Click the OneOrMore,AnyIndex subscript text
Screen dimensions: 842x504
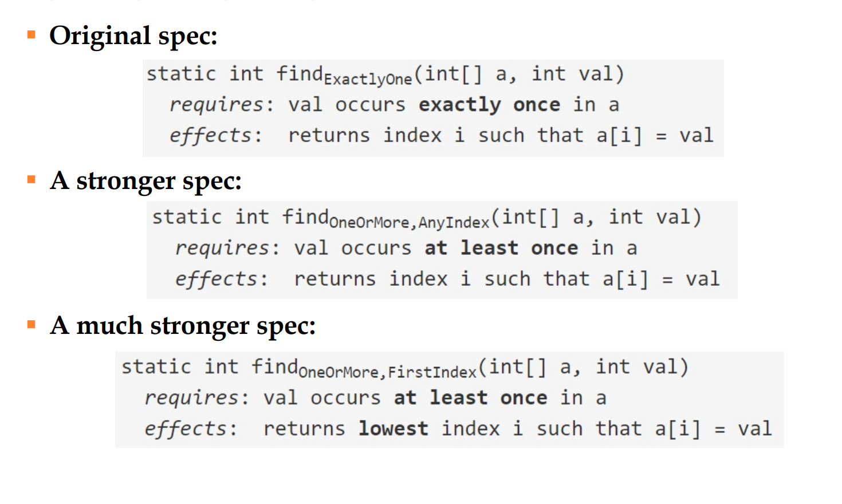coord(410,222)
